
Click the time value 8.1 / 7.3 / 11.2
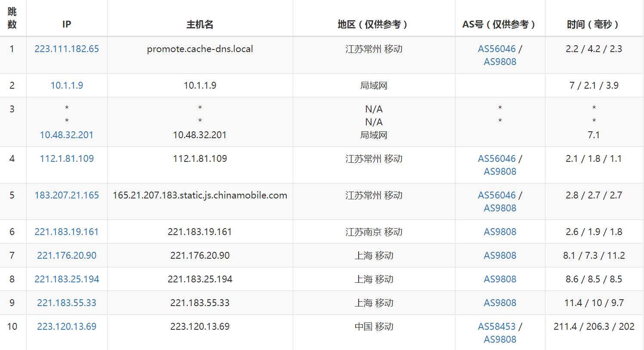tap(594, 255)
